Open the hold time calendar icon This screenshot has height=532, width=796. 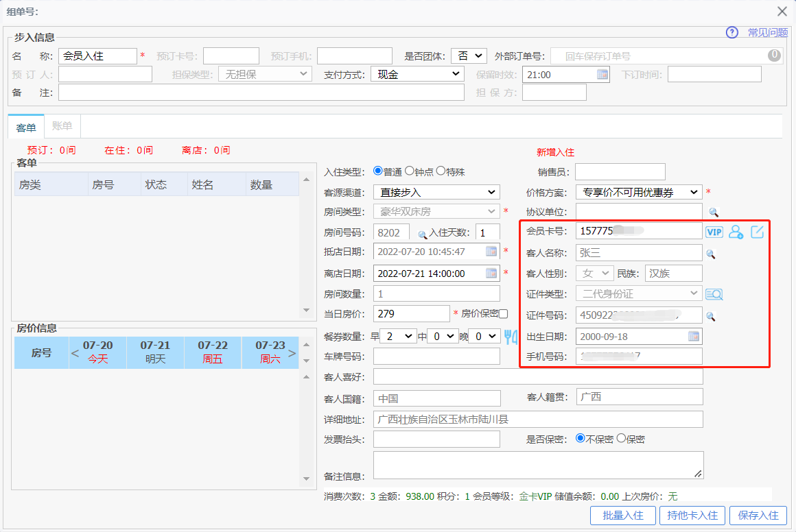point(602,75)
